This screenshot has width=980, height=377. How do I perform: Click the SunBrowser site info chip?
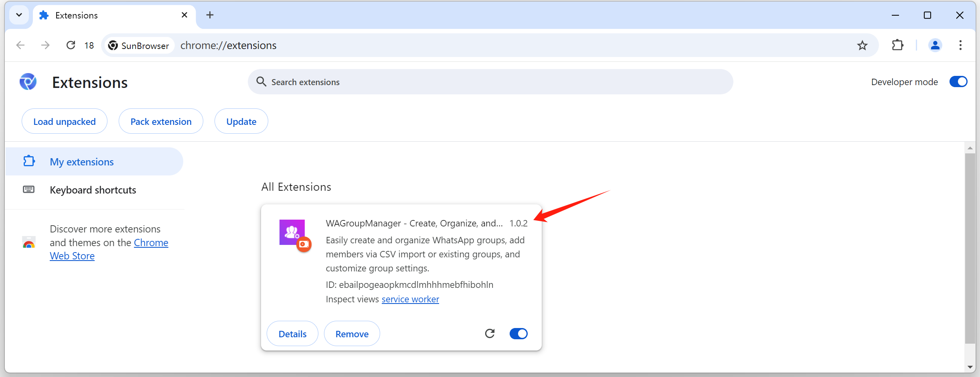pos(139,46)
